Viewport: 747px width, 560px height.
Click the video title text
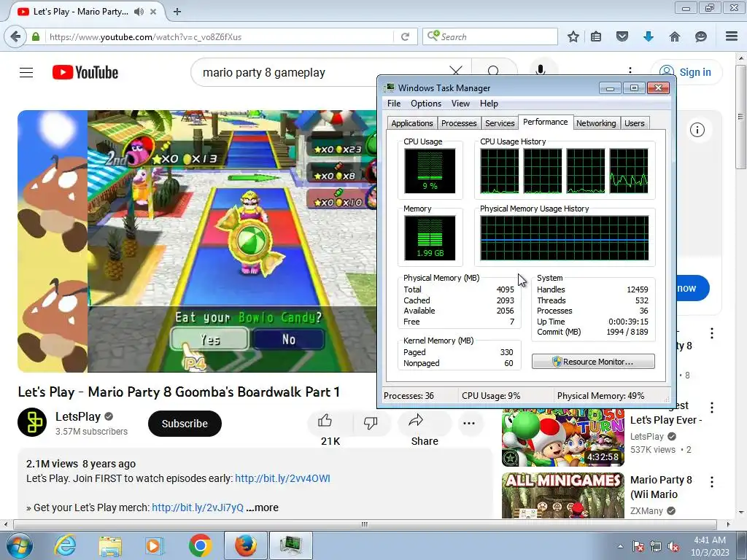pyautogui.click(x=179, y=392)
